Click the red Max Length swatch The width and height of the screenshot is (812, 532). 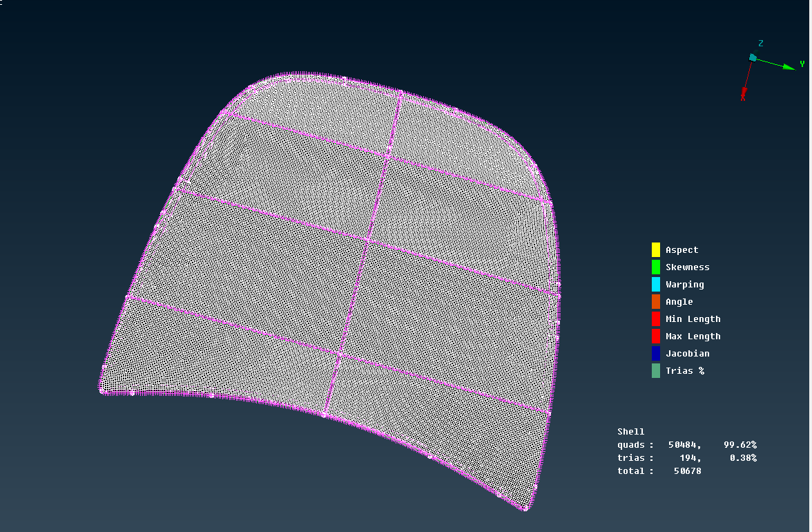point(655,336)
